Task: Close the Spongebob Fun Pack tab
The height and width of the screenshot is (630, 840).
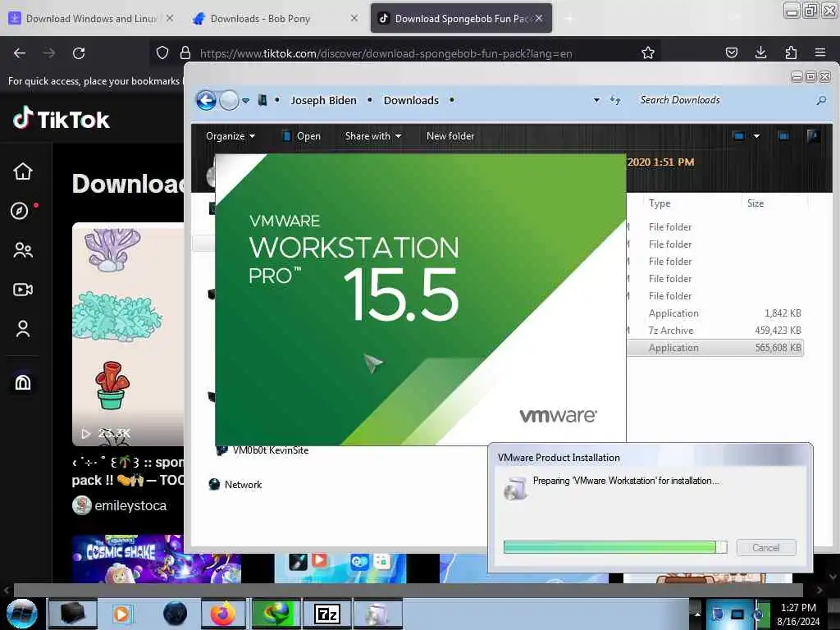Action: (539, 18)
